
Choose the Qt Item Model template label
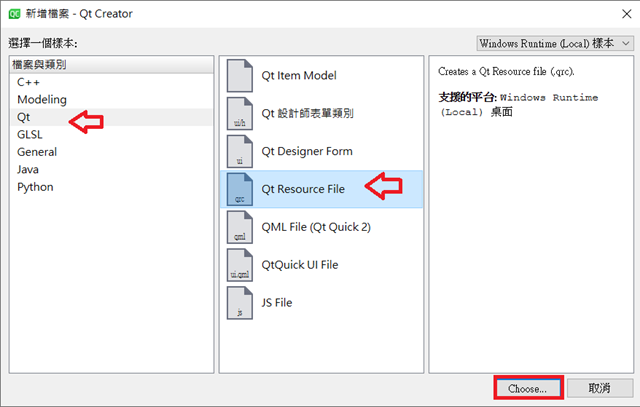pos(299,76)
